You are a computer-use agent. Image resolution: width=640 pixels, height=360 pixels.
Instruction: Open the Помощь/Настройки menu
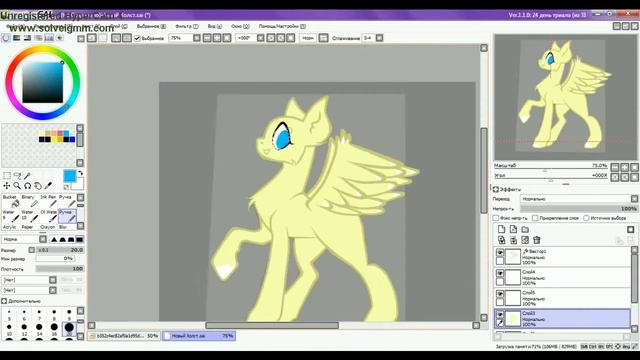(282, 26)
